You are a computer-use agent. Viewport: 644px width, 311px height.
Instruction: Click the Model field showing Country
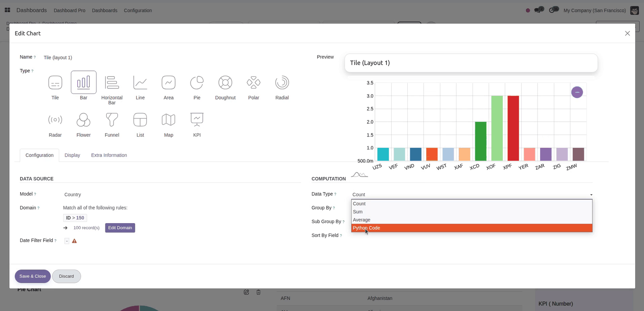tap(181, 195)
